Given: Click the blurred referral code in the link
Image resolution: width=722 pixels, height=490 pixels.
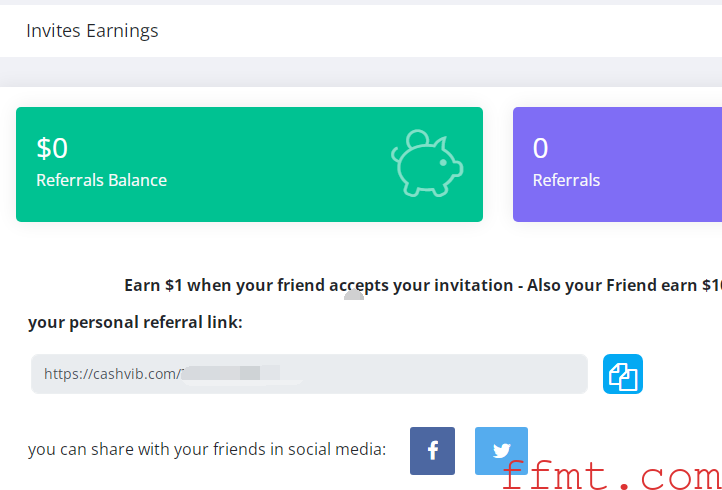Looking at the screenshot, I should [242, 373].
